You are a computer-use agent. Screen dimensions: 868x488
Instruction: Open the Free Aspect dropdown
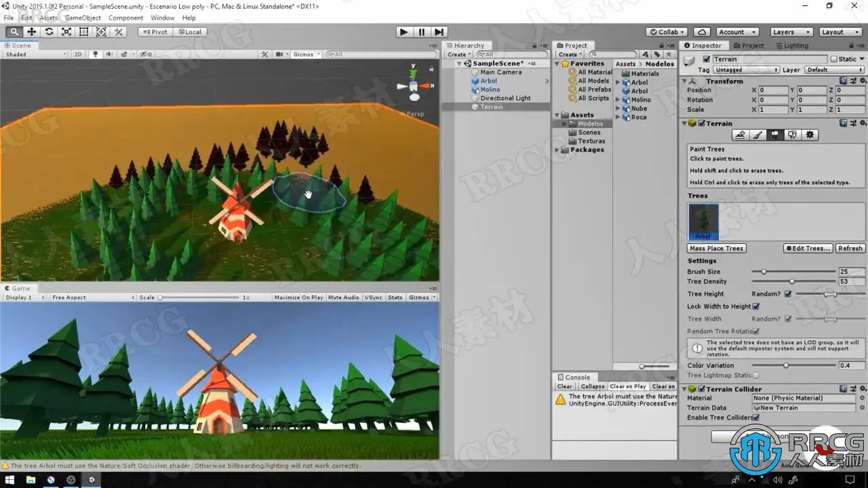pyautogui.click(x=94, y=298)
